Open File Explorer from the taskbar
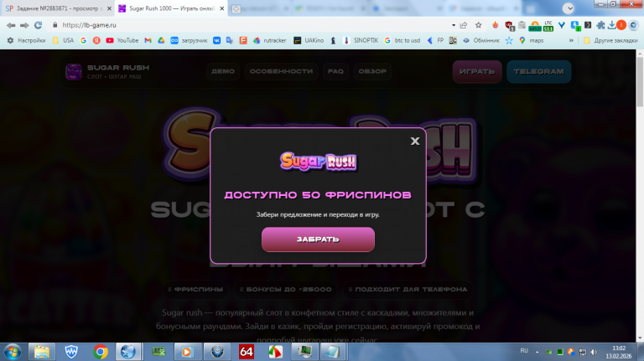This screenshot has width=644, height=361. click(41, 352)
